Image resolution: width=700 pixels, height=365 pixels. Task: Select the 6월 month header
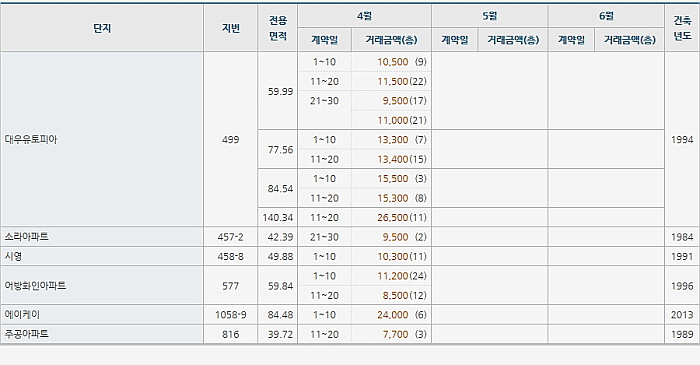pyautogui.click(x=606, y=16)
